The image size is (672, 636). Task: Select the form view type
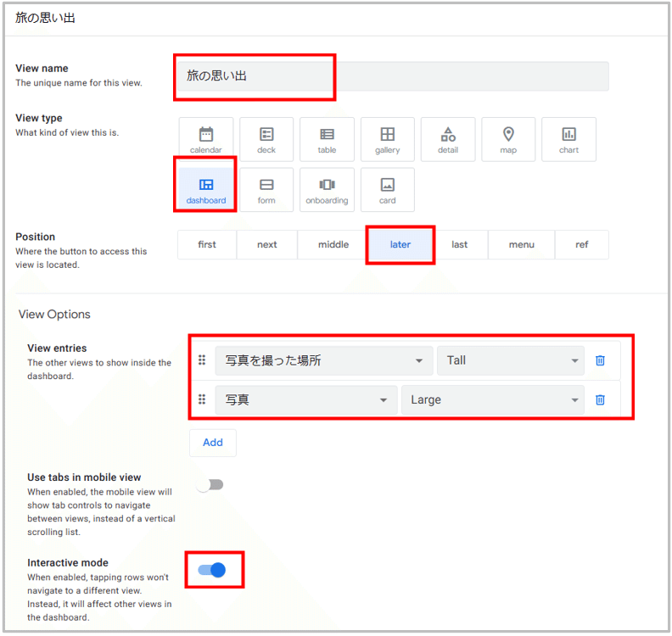click(266, 190)
